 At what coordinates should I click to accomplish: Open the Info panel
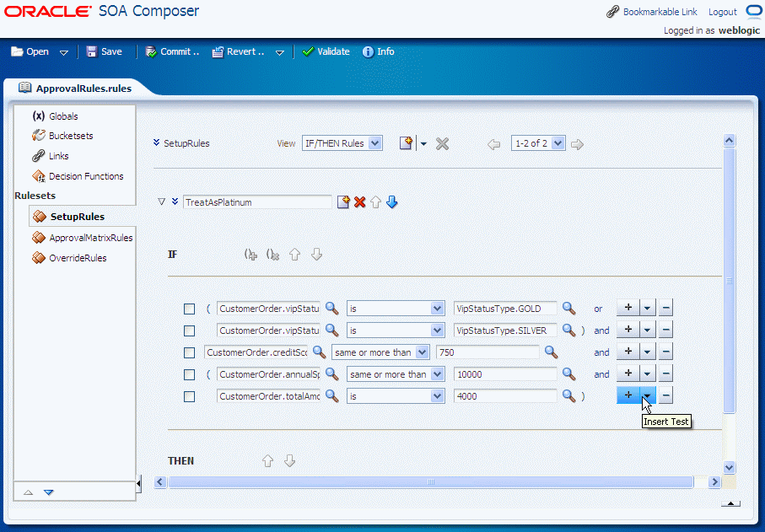378,51
